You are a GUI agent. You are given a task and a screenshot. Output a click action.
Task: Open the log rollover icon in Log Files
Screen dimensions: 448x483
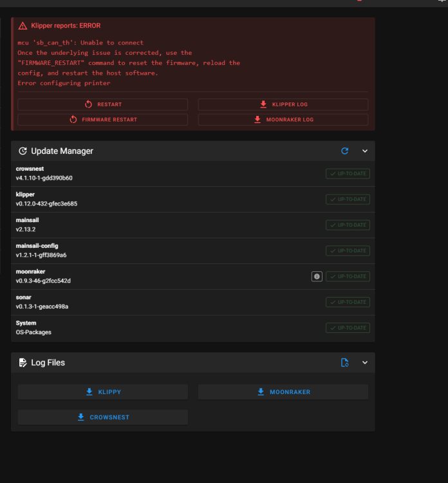click(x=344, y=363)
